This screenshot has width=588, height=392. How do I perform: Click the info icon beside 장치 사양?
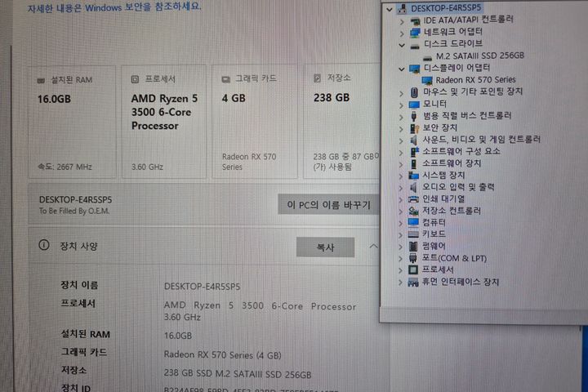tap(44, 245)
